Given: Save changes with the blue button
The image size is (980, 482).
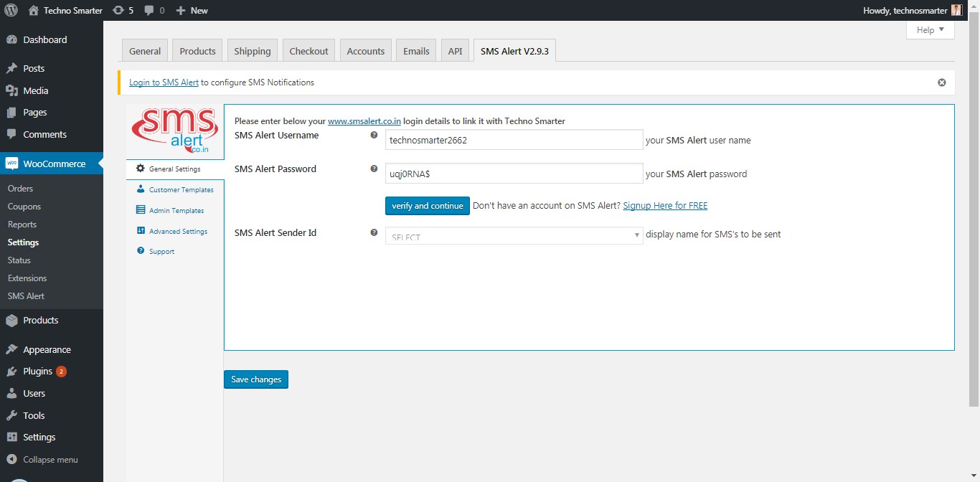Looking at the screenshot, I should [x=255, y=379].
